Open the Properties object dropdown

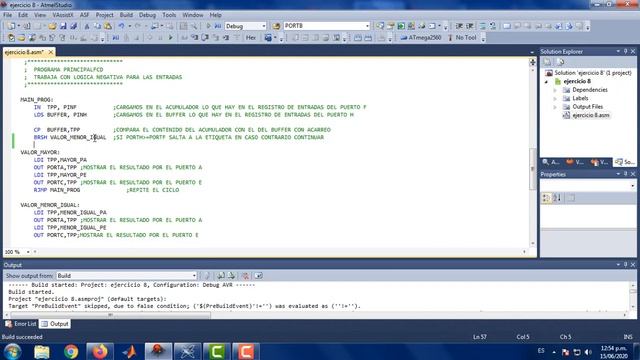coord(632,186)
